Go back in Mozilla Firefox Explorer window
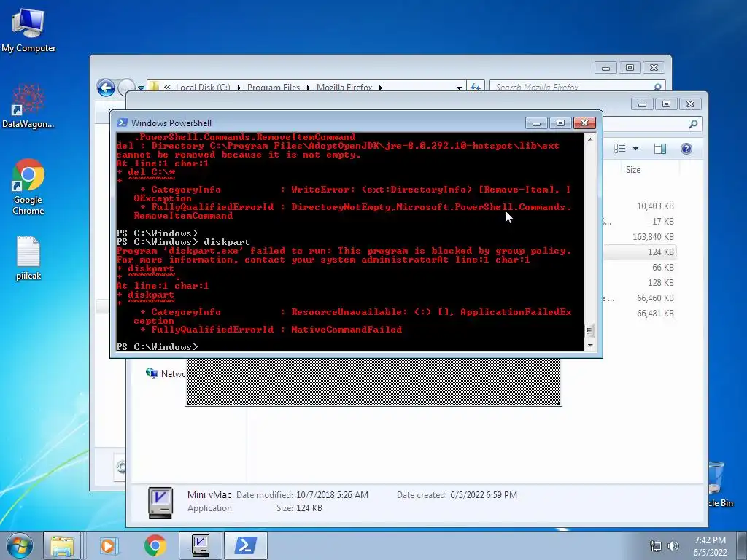Viewport: 747px width, 560px height. pyautogui.click(x=106, y=87)
